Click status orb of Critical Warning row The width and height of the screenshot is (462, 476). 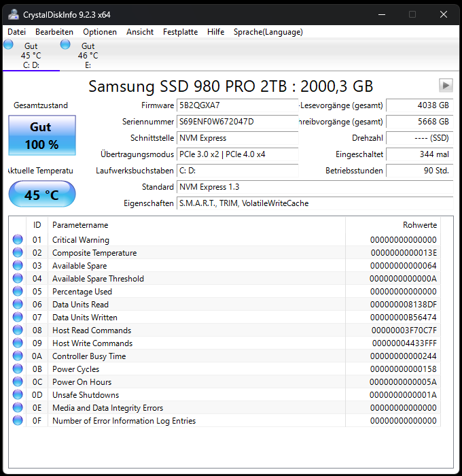18,239
